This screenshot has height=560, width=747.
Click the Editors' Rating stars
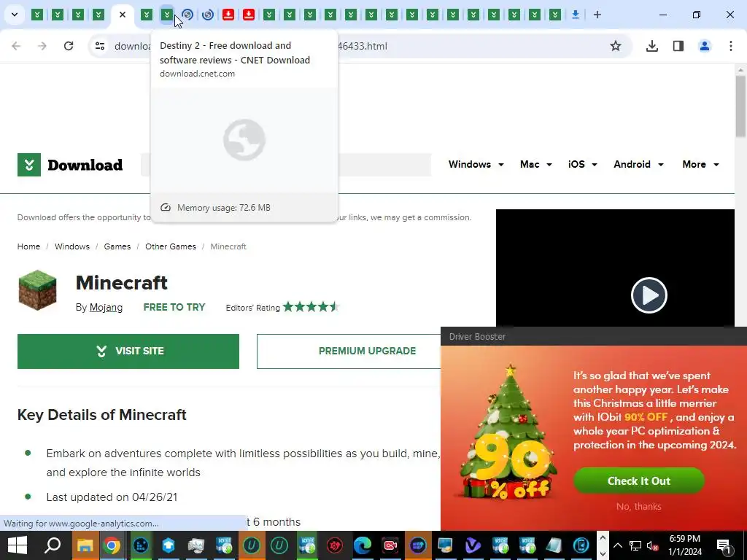click(311, 307)
